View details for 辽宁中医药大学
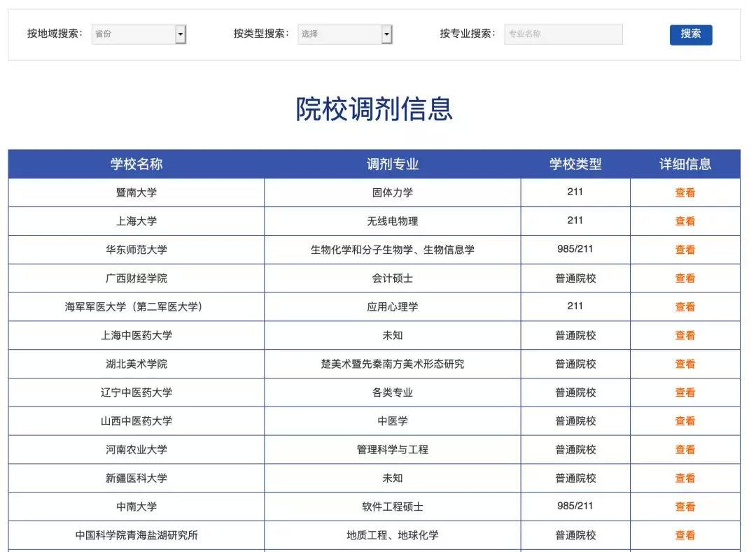Viewport: 756px width, 552px height. (685, 392)
